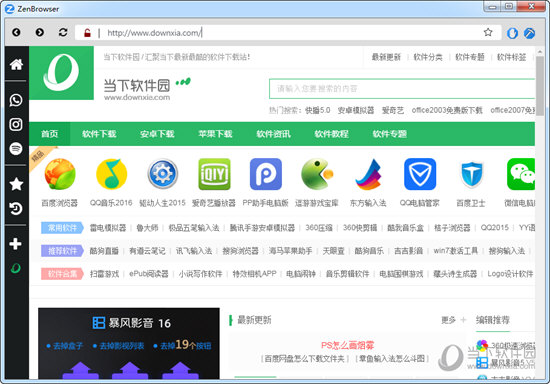Select the 软件下载 navigation tab
This screenshot has width=550, height=384.
tap(99, 134)
